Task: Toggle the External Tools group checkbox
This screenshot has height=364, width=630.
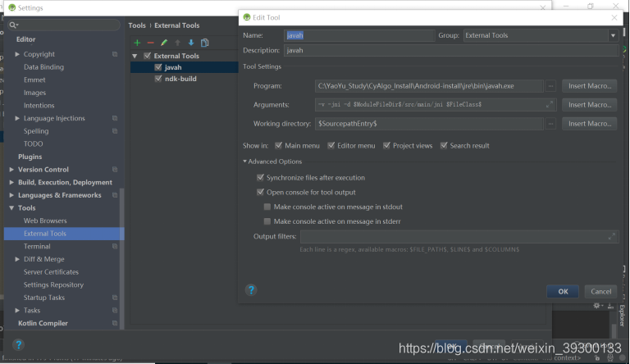Action: (x=148, y=56)
